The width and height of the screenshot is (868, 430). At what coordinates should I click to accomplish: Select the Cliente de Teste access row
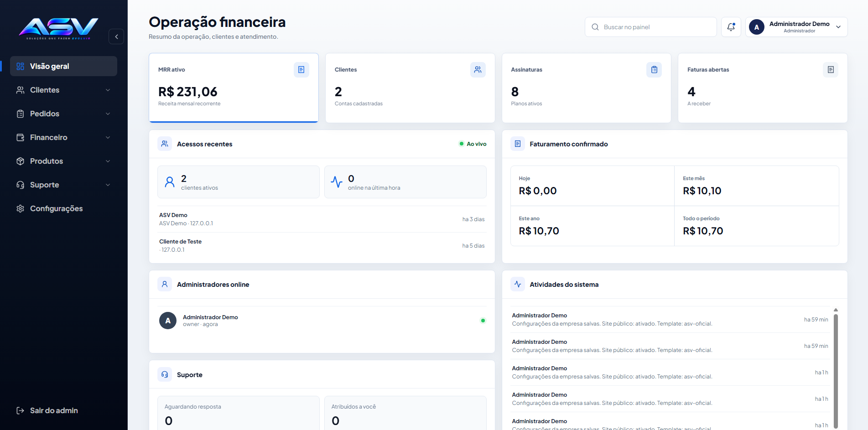click(322, 246)
